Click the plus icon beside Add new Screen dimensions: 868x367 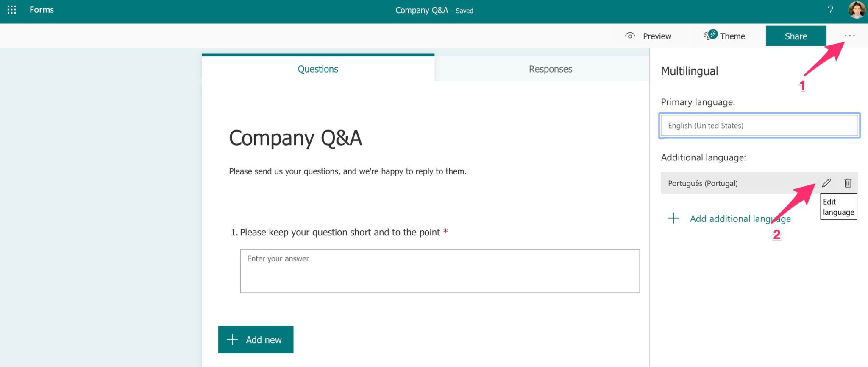[232, 339]
